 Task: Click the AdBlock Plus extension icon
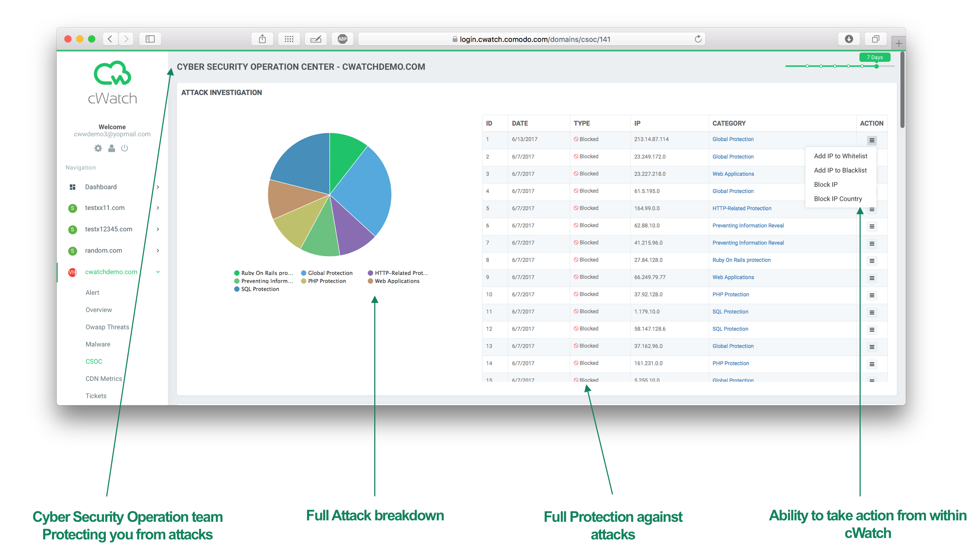tap(342, 39)
